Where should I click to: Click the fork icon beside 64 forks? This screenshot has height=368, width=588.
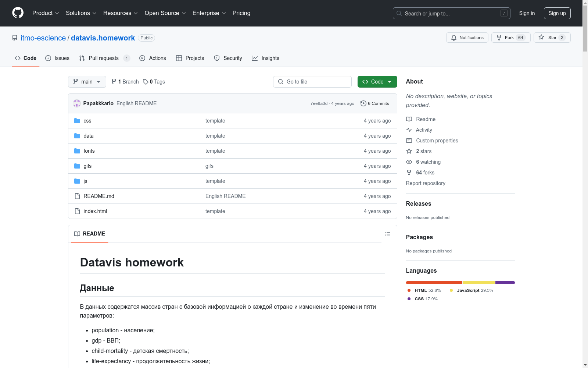(x=409, y=173)
